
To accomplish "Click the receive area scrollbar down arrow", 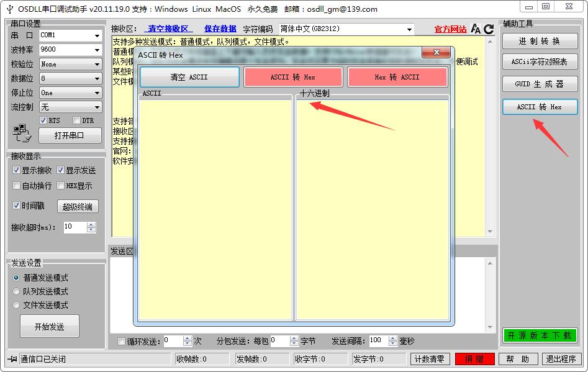I will click(x=490, y=232).
